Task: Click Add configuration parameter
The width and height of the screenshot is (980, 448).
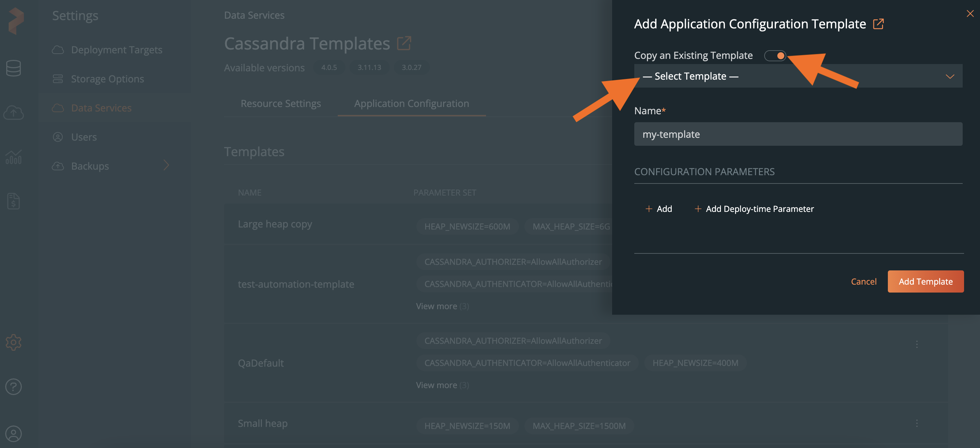Action: click(659, 209)
